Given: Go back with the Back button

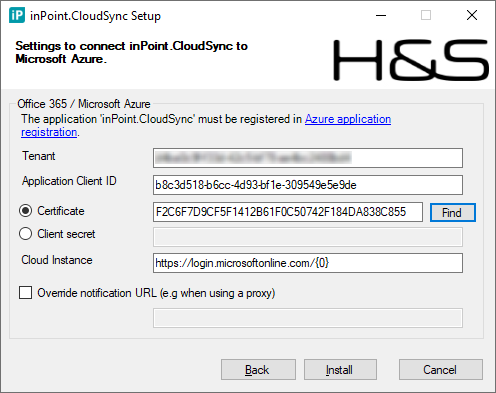Looking at the screenshot, I should click(x=258, y=369).
